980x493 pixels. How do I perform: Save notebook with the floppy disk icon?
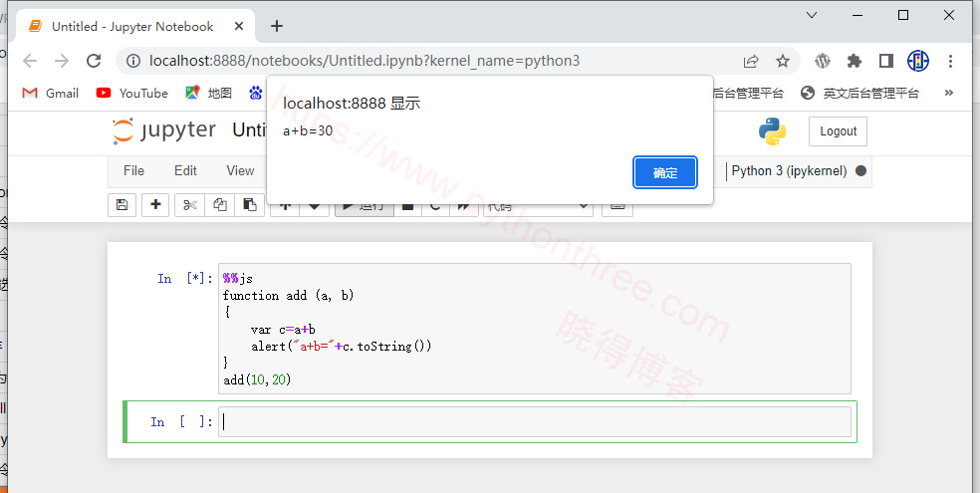tap(122, 205)
